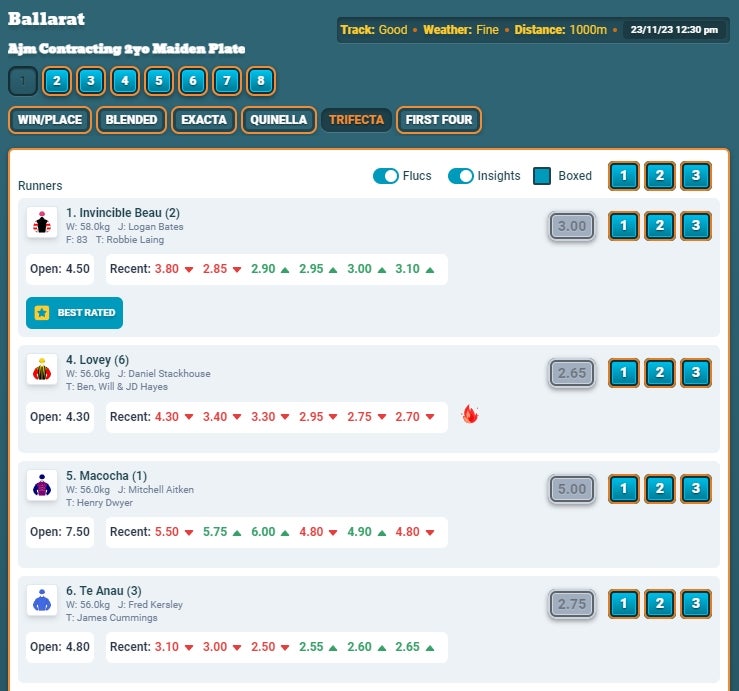Toggle the Insights switch
The width and height of the screenshot is (739, 691).
[460, 176]
